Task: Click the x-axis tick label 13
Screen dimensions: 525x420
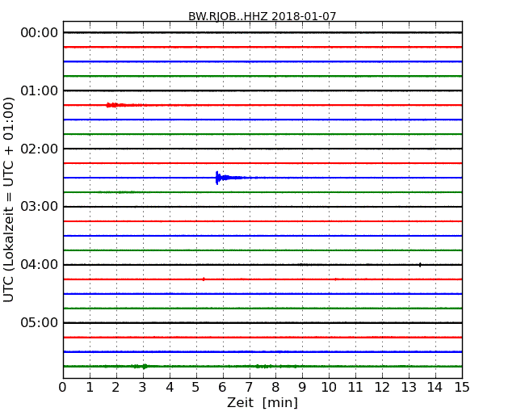Action: [x=409, y=388]
